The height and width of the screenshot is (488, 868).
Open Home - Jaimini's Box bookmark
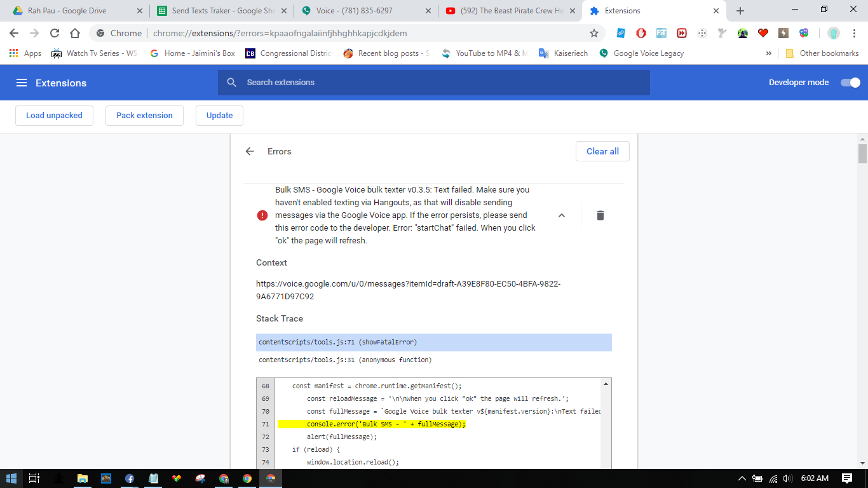(x=192, y=53)
